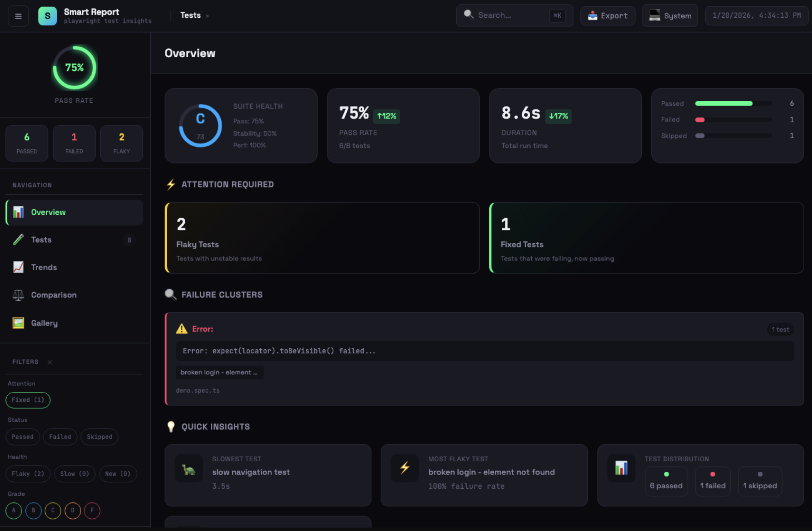Click the Smart Report S logo
Screen dimensions: 812x531
coord(48,16)
